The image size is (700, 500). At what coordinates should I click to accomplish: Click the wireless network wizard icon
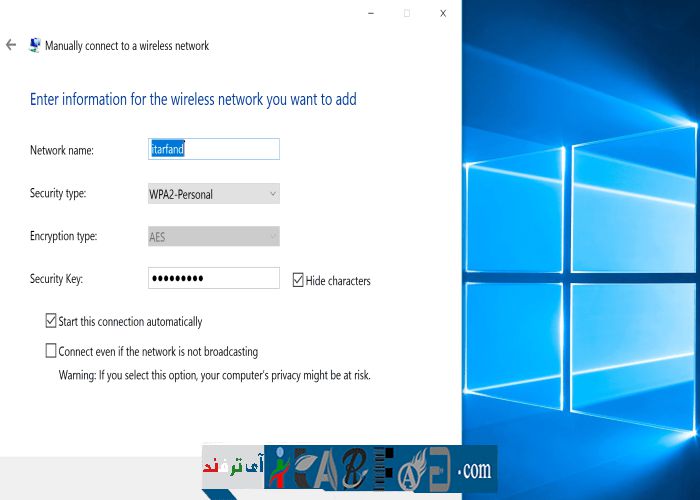coord(35,45)
